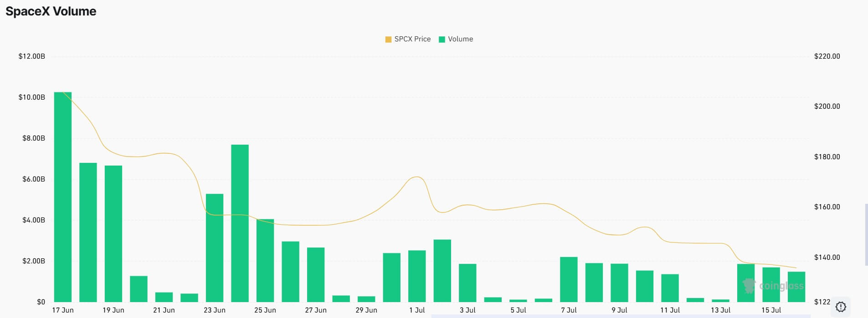This screenshot has height=318, width=868.
Task: Click the $8.00B axis label
Action: point(34,138)
